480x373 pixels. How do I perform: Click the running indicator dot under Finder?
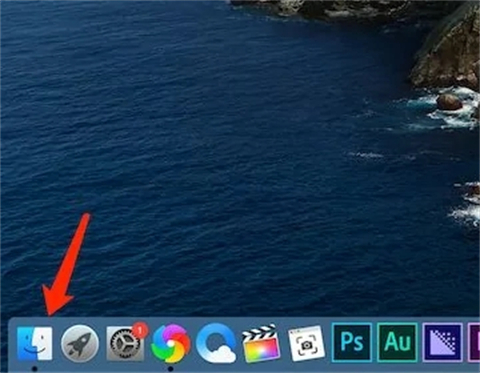[x=35, y=369]
